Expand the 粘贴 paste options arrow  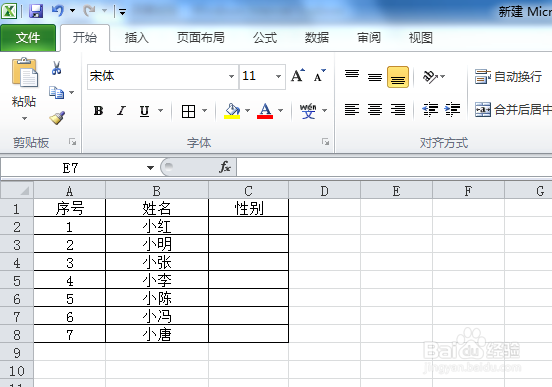point(24,119)
